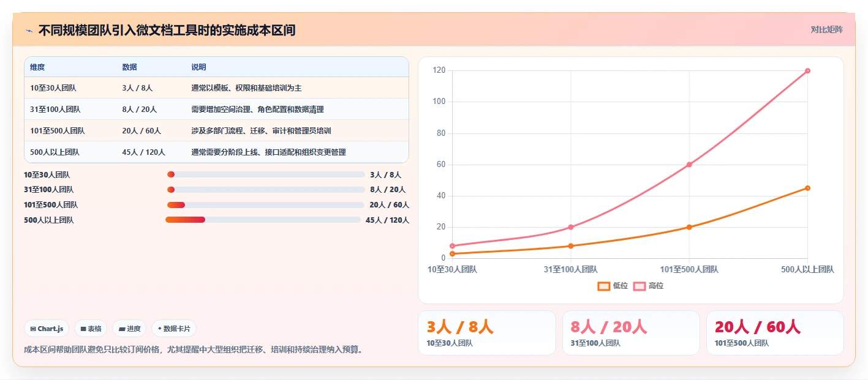The image size is (868, 380).
Task: Click table cell 20人 / 60人
Action: click(142, 131)
